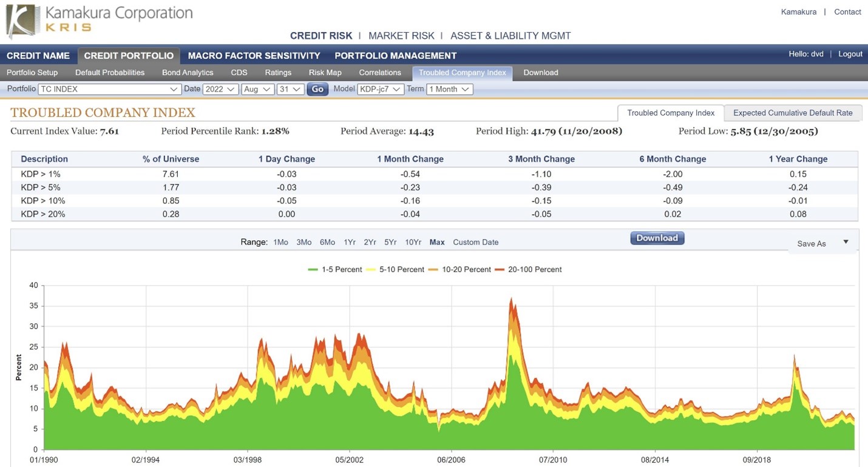Open the Download submenu item

[x=541, y=72]
